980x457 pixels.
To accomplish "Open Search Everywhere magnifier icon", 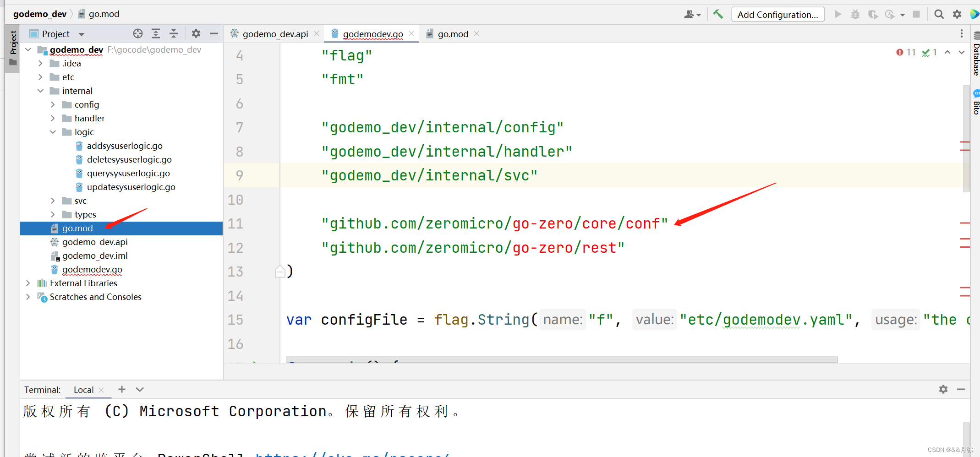I will click(939, 14).
